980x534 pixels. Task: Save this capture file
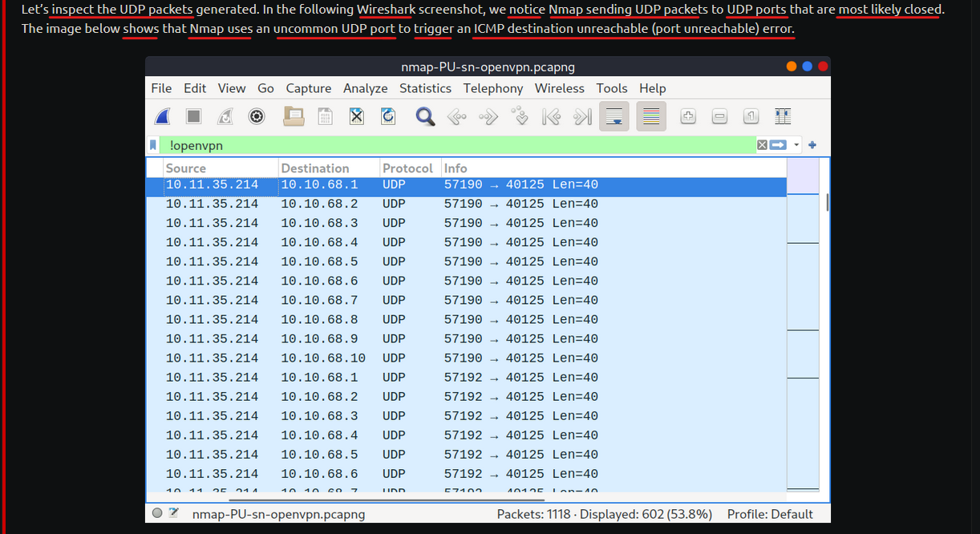click(x=325, y=117)
